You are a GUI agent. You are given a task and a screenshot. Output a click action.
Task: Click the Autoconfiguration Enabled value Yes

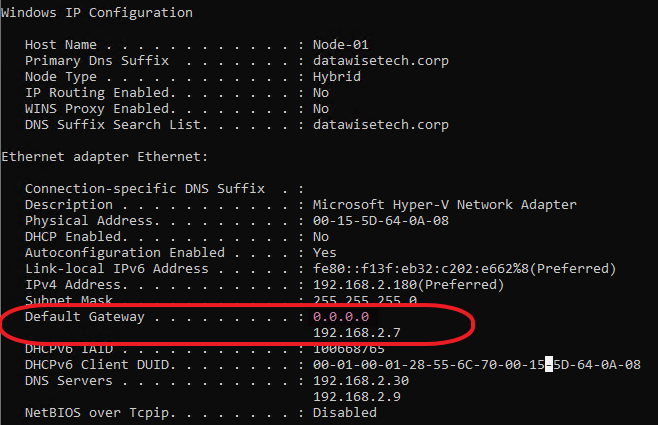click(x=324, y=253)
